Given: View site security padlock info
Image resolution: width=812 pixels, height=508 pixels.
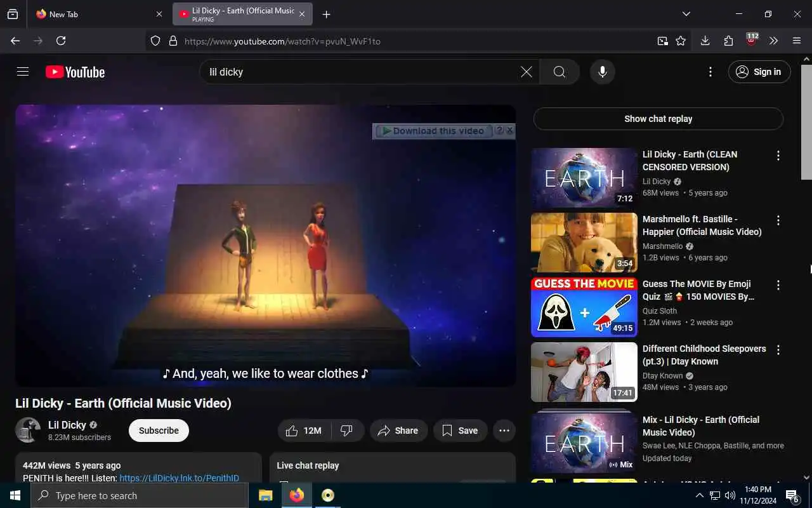Looking at the screenshot, I should point(173,41).
